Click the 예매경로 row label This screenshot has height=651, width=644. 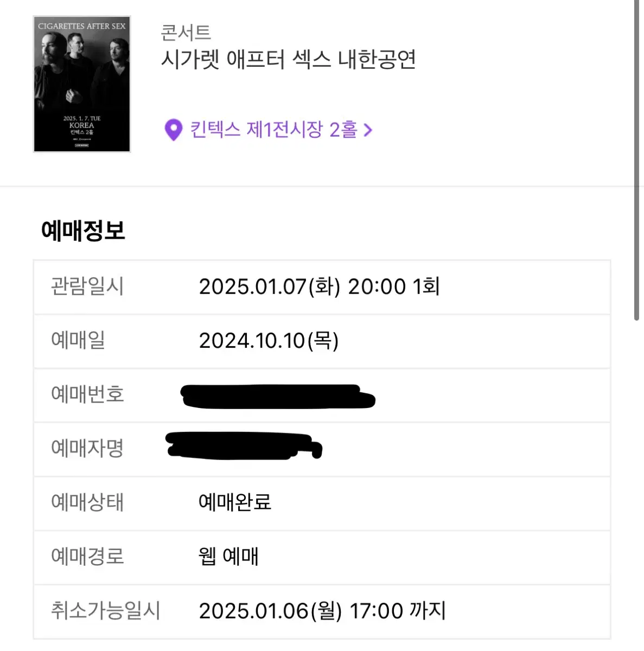click(87, 556)
